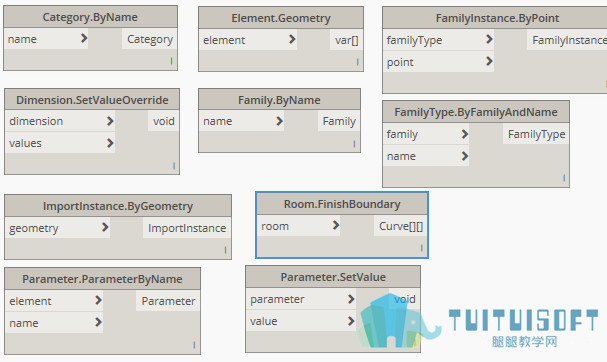Click name input of FamilyType.ByFamilyAndName

[x=426, y=156]
